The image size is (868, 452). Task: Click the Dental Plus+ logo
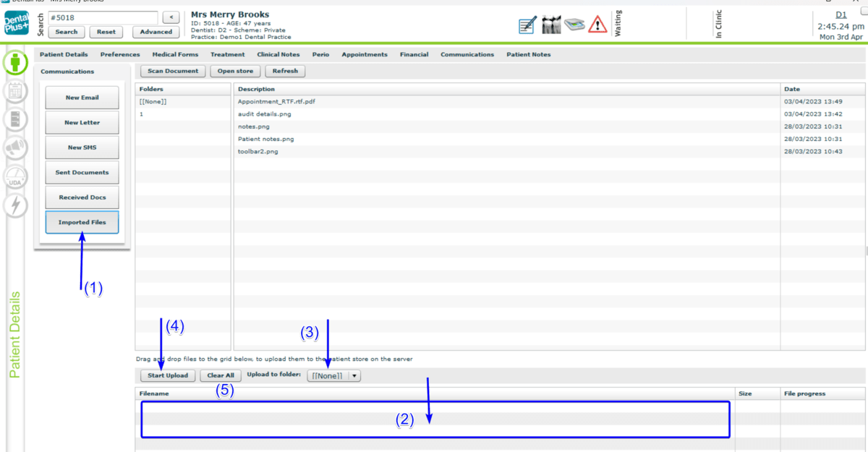coord(16,25)
